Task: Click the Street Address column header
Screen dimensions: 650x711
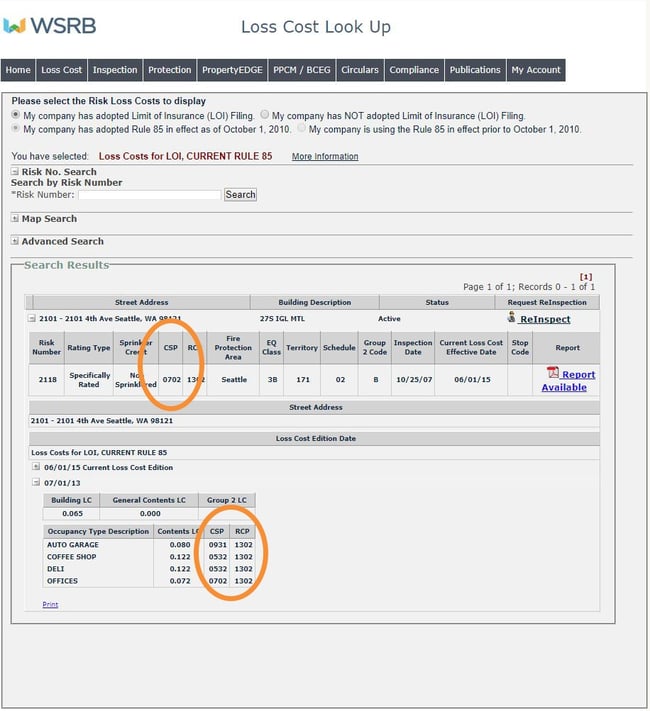Action: tap(141, 302)
